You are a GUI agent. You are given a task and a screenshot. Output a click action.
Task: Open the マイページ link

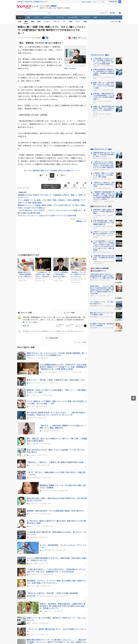(103, 13)
